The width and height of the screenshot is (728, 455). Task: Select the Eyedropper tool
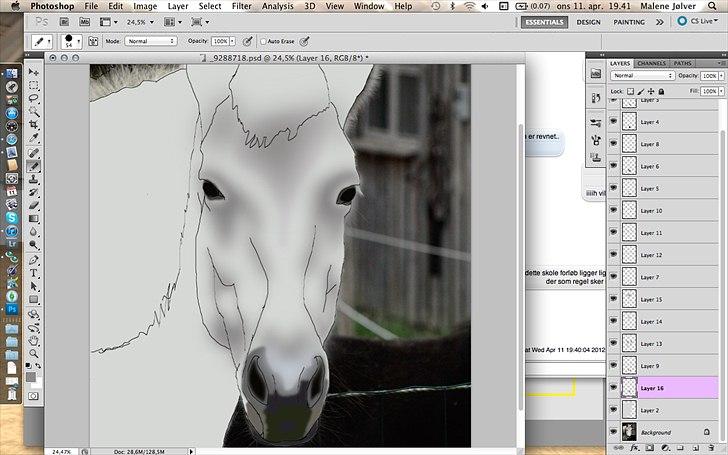point(34,139)
